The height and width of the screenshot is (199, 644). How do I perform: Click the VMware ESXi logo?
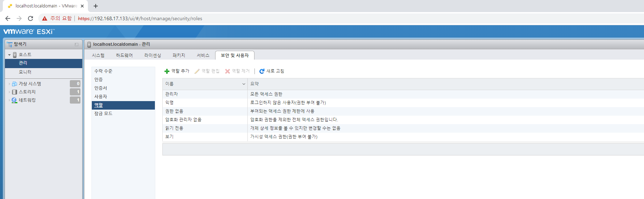(29, 32)
